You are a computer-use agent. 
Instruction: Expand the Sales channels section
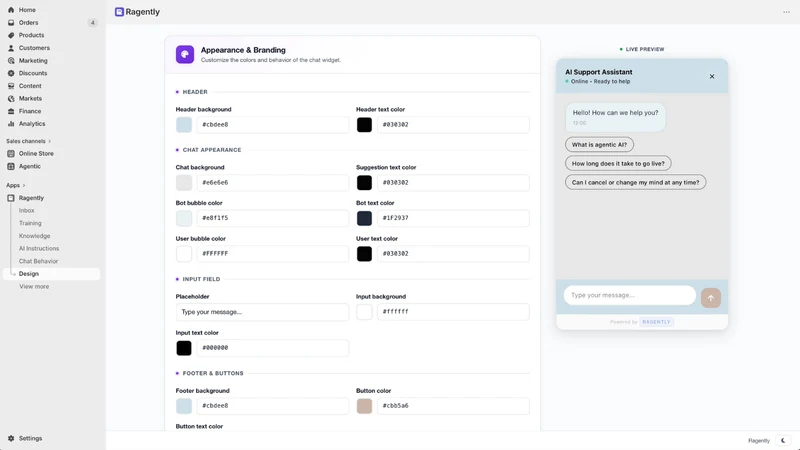coord(29,141)
